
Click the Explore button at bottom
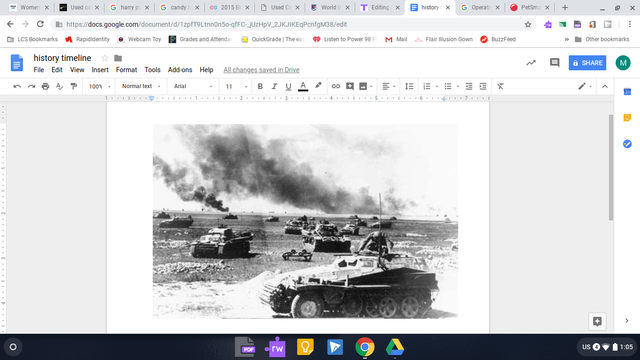597,321
